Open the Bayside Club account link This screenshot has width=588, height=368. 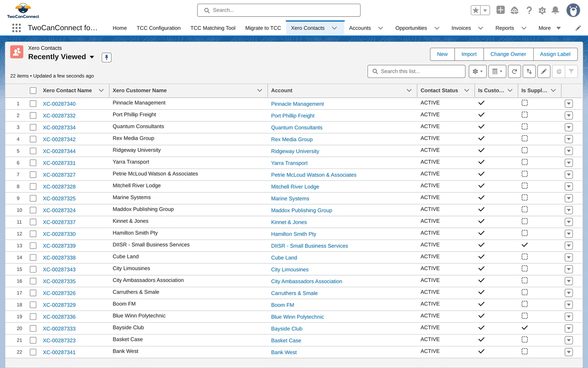[287, 329]
